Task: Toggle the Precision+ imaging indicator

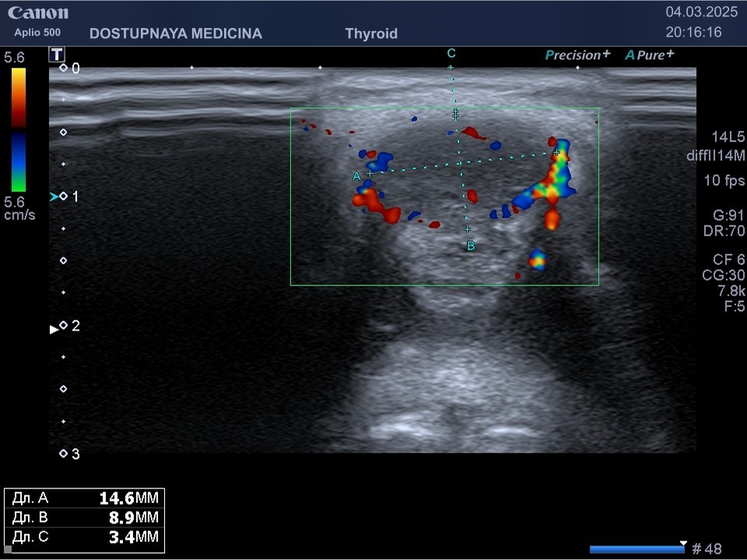Action: 577,55
